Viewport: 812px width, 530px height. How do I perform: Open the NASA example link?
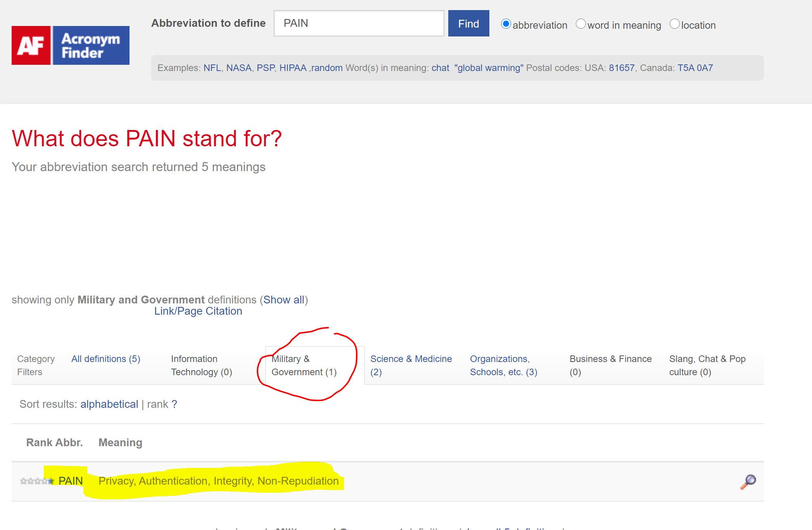pyautogui.click(x=239, y=68)
